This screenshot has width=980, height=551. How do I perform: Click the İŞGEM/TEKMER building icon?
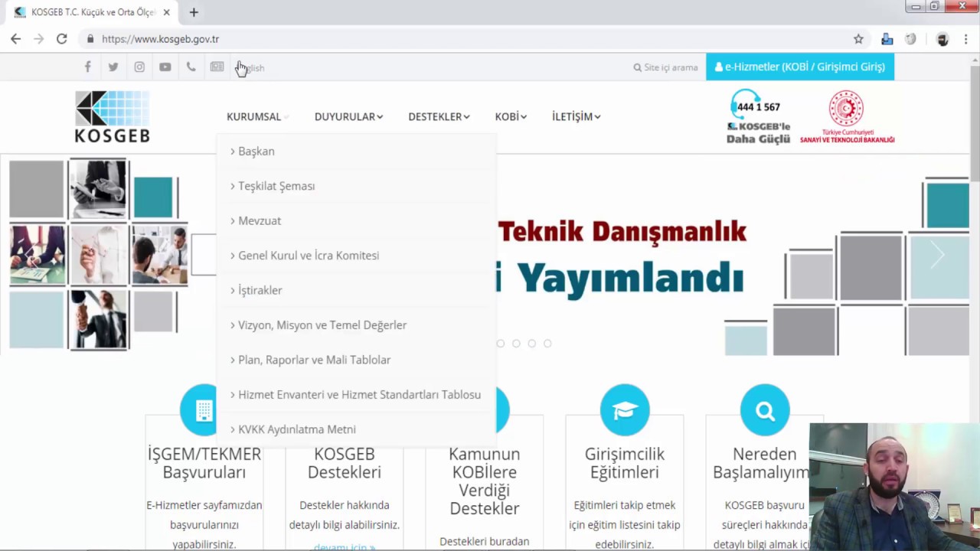tap(204, 410)
